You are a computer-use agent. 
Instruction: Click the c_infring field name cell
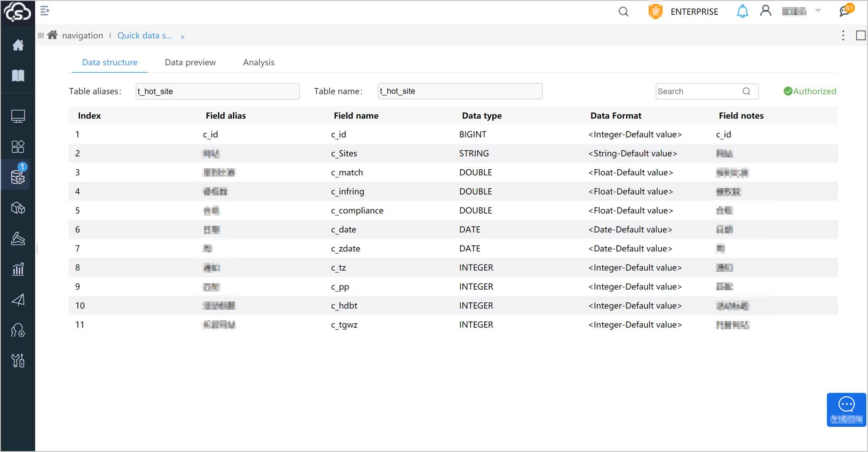pos(347,192)
